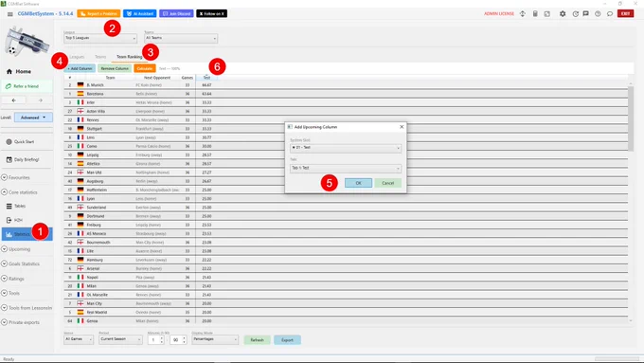Click the Remove Column button
644x363 pixels.
(115, 68)
